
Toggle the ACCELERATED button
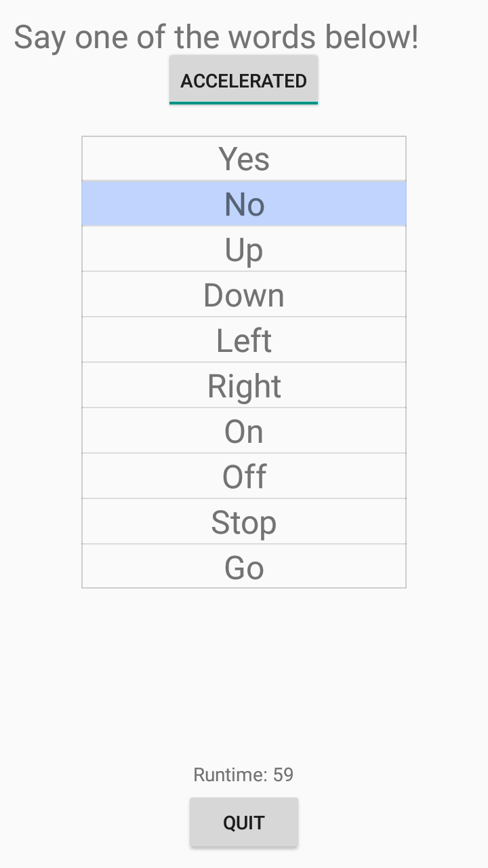point(243,81)
